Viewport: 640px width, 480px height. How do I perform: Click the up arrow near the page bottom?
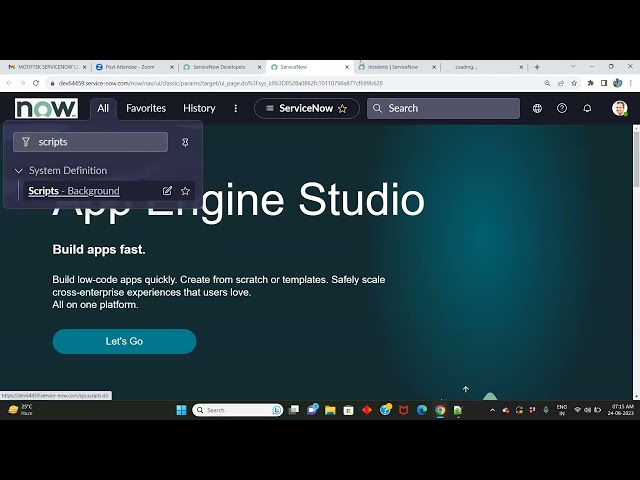[466, 389]
